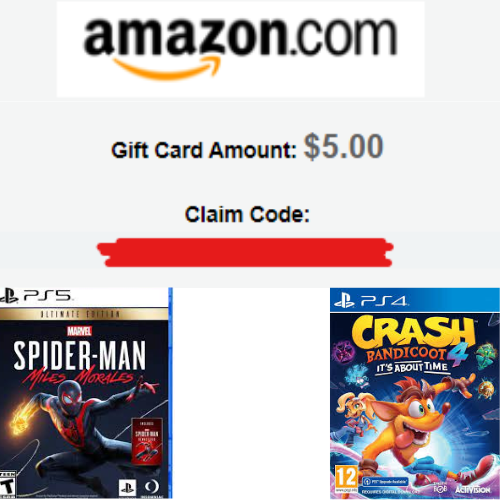This screenshot has height=500, width=500.
Task: Click the PlayStation Studios logo on Spider-Man cover
Action: tap(127, 488)
